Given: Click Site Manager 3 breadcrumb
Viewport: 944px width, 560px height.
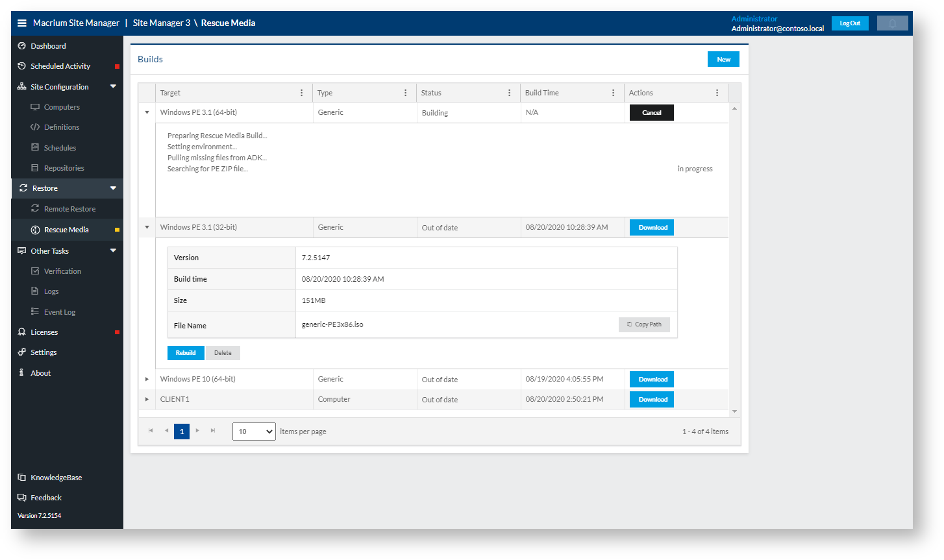Looking at the screenshot, I should coord(162,23).
